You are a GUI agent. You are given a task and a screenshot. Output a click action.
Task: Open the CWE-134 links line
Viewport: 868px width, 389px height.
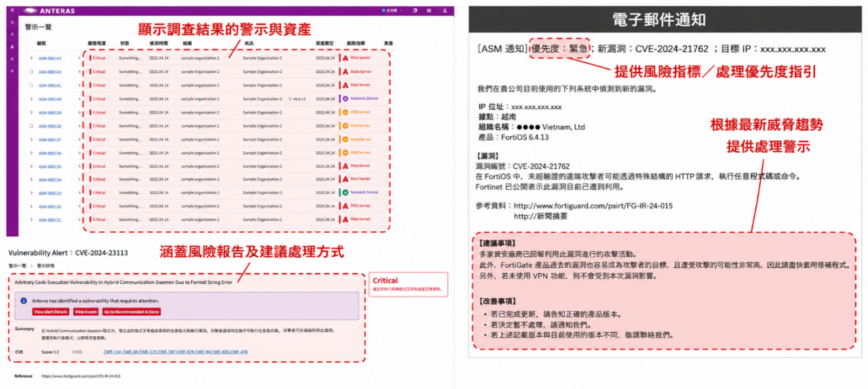tap(176, 352)
